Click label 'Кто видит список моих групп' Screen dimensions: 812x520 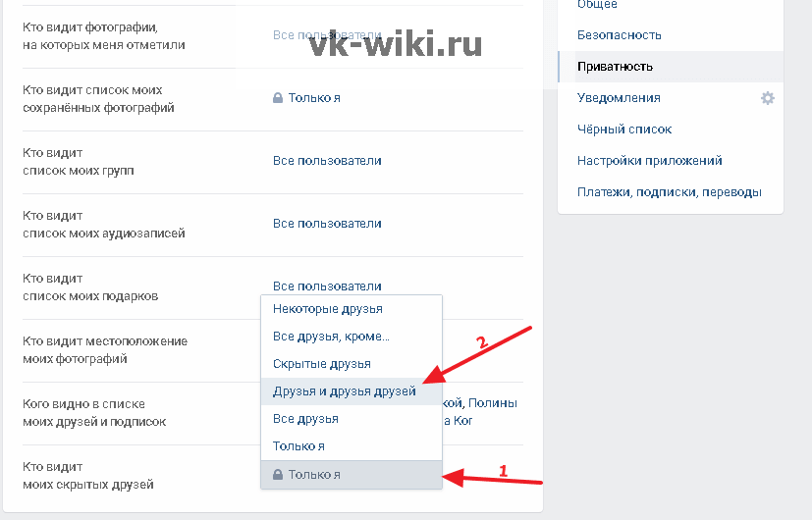pyautogui.click(x=79, y=162)
